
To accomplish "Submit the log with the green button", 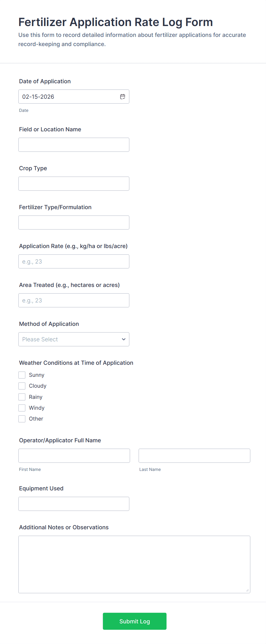I will pos(134,621).
